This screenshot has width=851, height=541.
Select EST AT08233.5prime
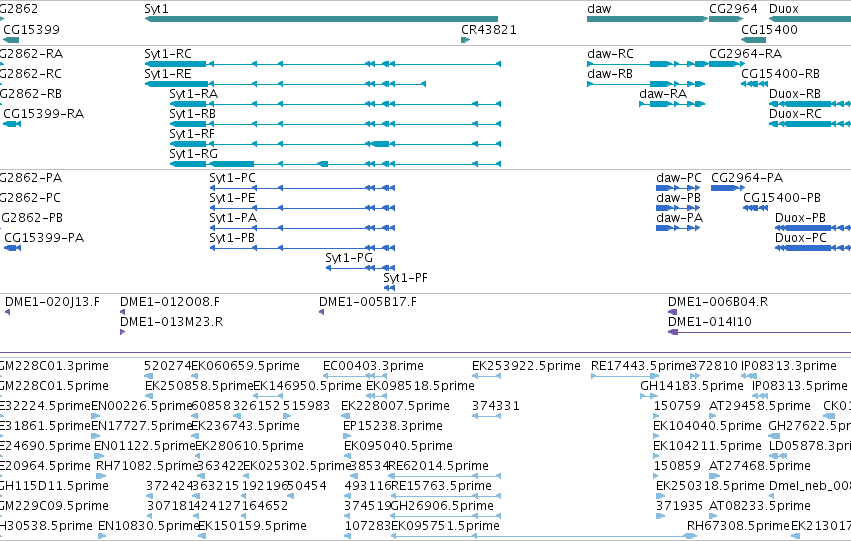point(713,516)
